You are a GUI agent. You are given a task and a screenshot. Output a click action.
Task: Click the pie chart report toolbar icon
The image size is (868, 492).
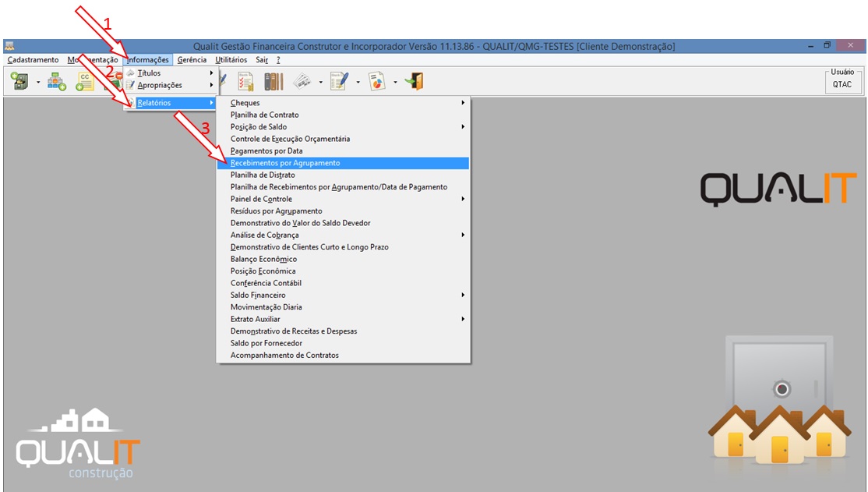376,81
